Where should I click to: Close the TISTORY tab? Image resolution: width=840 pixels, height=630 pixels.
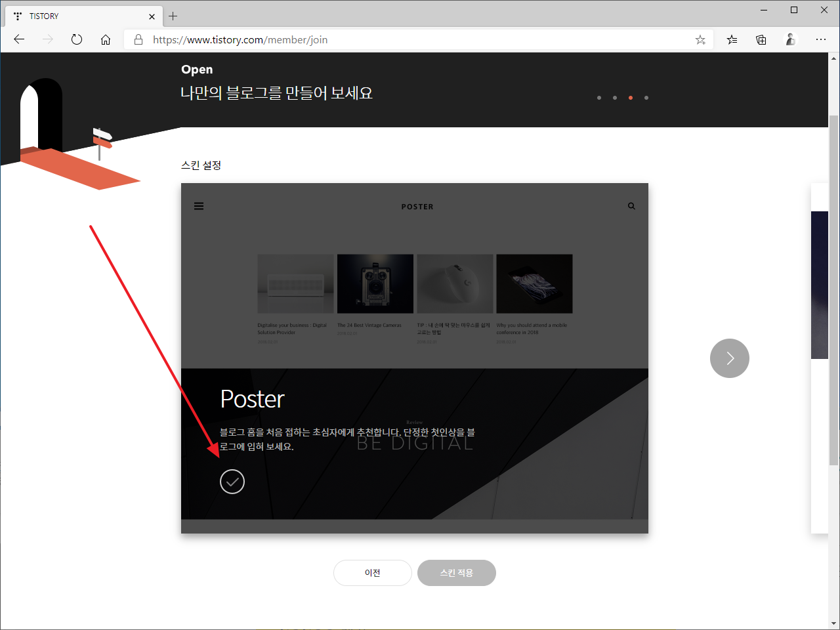pyautogui.click(x=152, y=16)
